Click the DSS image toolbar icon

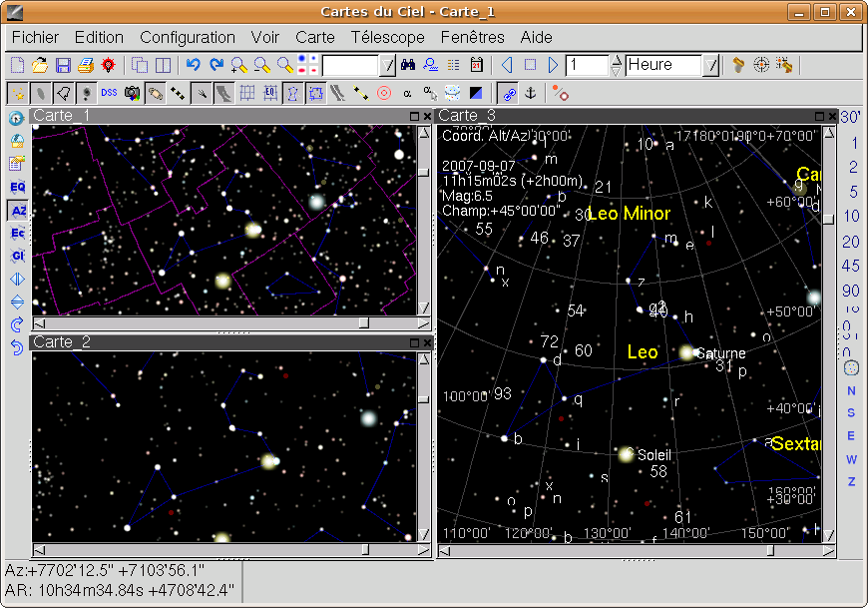pyautogui.click(x=109, y=94)
